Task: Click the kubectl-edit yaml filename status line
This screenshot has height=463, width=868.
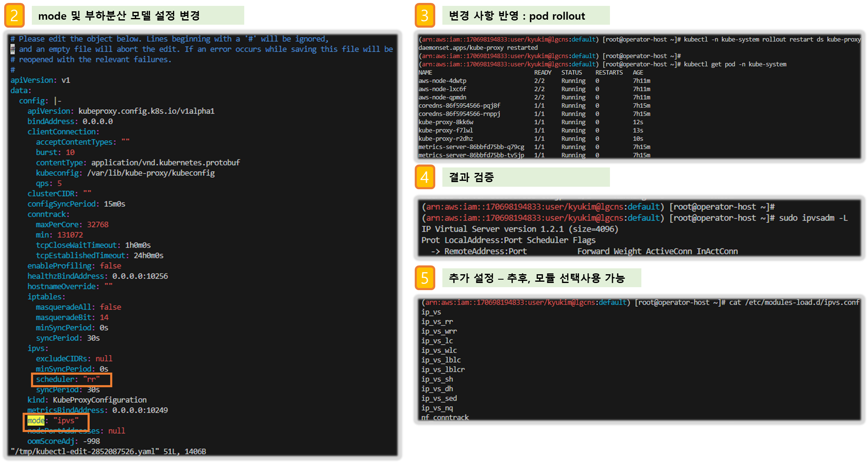Action: [x=108, y=451]
